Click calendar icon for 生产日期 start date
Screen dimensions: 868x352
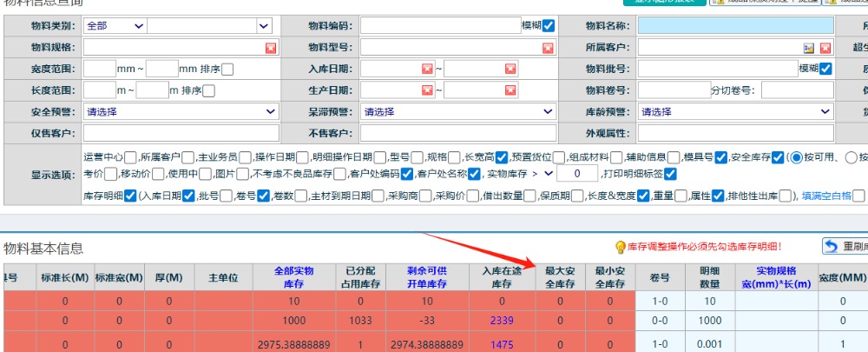click(x=427, y=90)
